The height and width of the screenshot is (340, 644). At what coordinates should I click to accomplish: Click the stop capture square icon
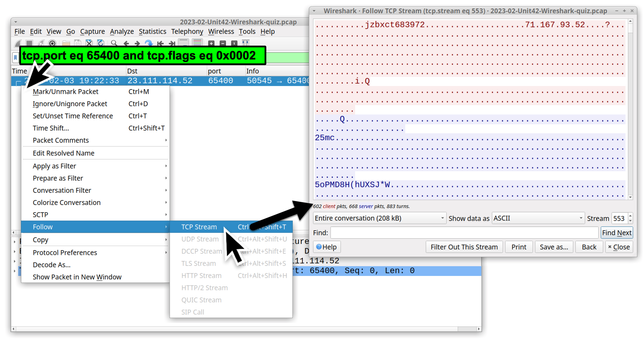tap(29, 43)
